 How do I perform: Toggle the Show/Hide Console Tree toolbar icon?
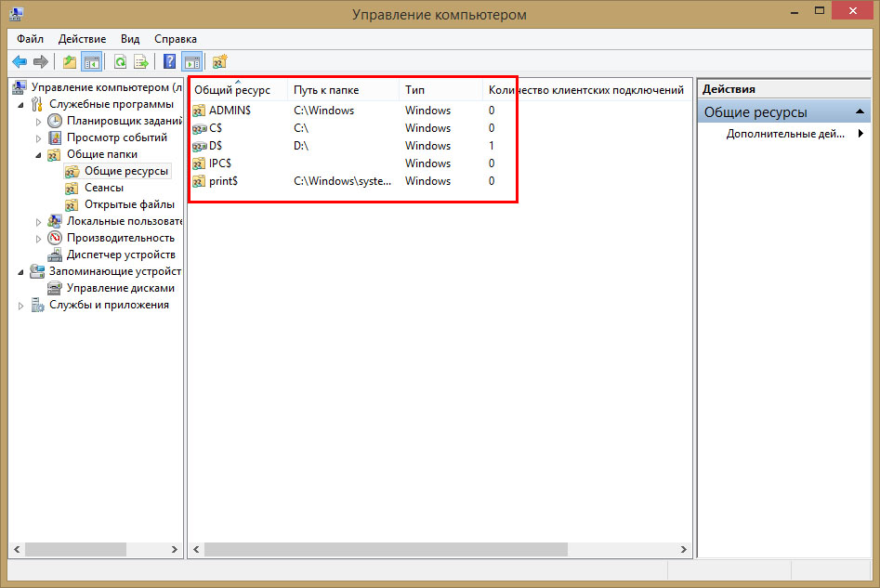tap(91, 61)
